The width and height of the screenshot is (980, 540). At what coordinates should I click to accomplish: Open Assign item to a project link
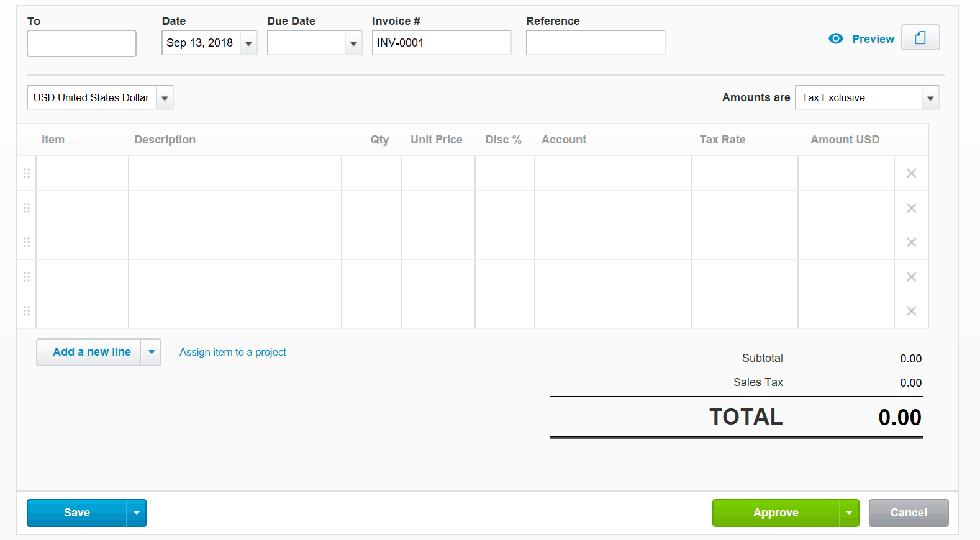[x=233, y=352]
